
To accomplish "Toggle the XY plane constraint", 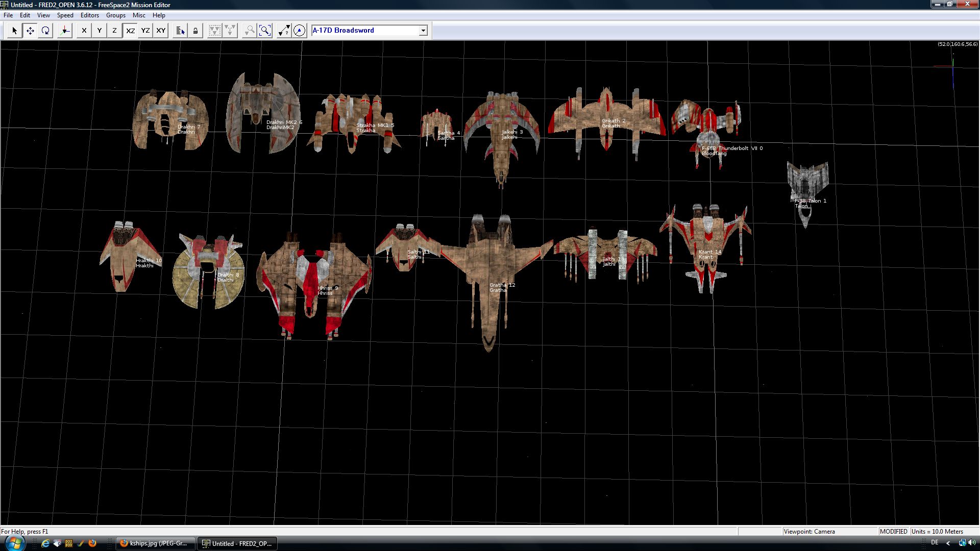I will tap(161, 31).
